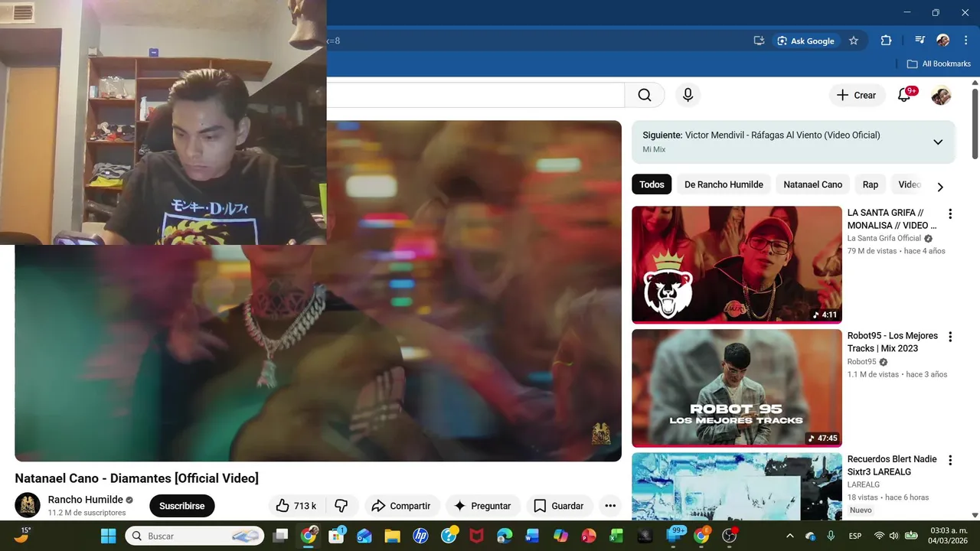Click the install app icon in address bar
980x551 pixels.
point(759,41)
